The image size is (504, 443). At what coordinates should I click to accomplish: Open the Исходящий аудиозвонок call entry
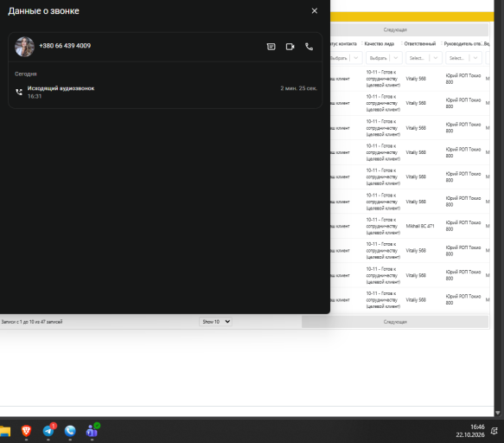pyautogui.click(x=165, y=92)
